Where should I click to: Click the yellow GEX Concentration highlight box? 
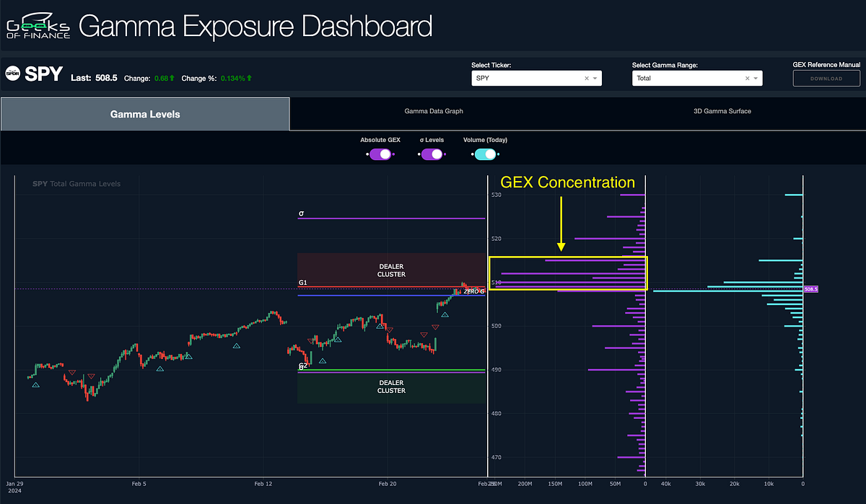(x=568, y=273)
